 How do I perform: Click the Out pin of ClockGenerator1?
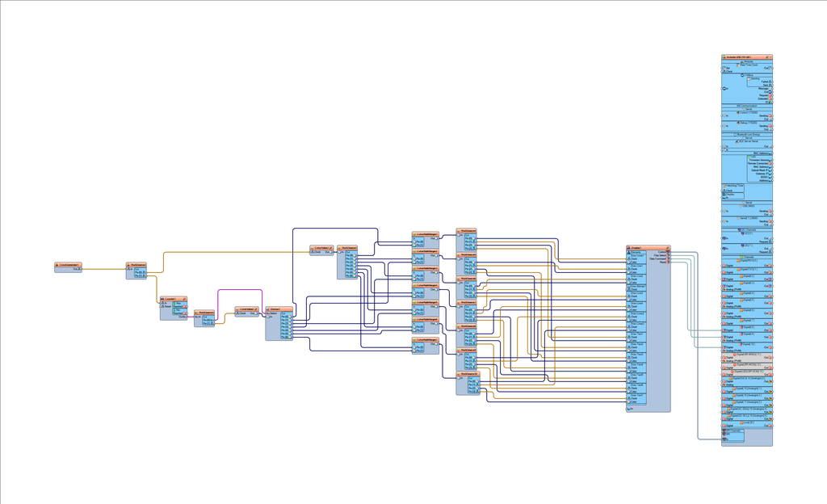tap(78, 270)
